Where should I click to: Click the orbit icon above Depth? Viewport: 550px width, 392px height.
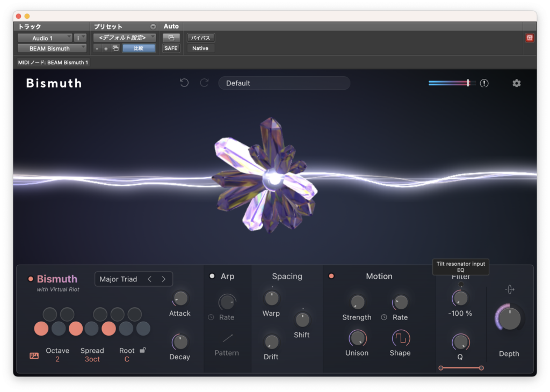point(510,289)
